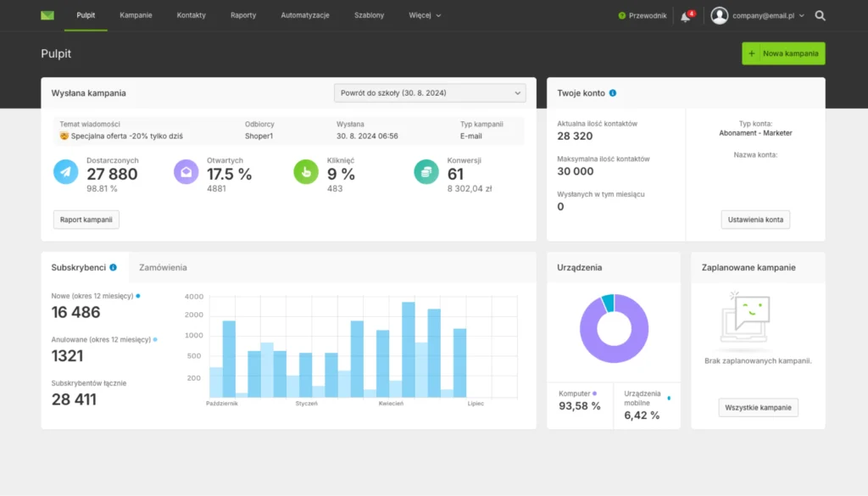
Task: Open the notifications bell icon
Action: (x=685, y=16)
